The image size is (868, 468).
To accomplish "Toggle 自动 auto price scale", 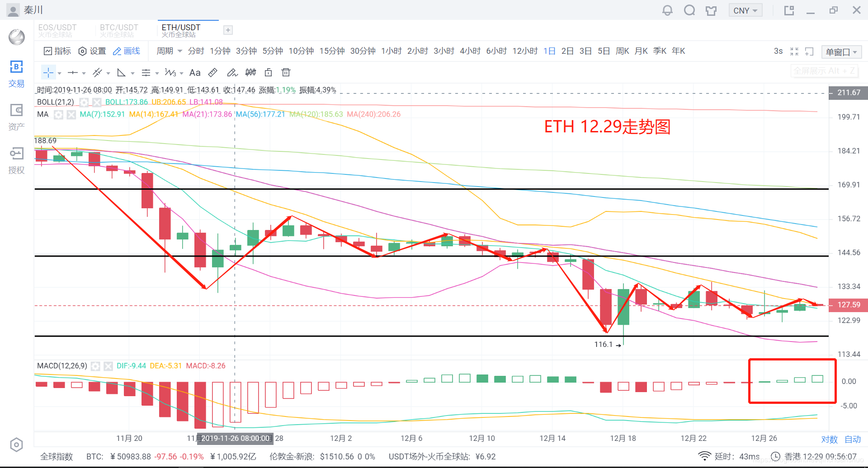I will tap(853, 440).
